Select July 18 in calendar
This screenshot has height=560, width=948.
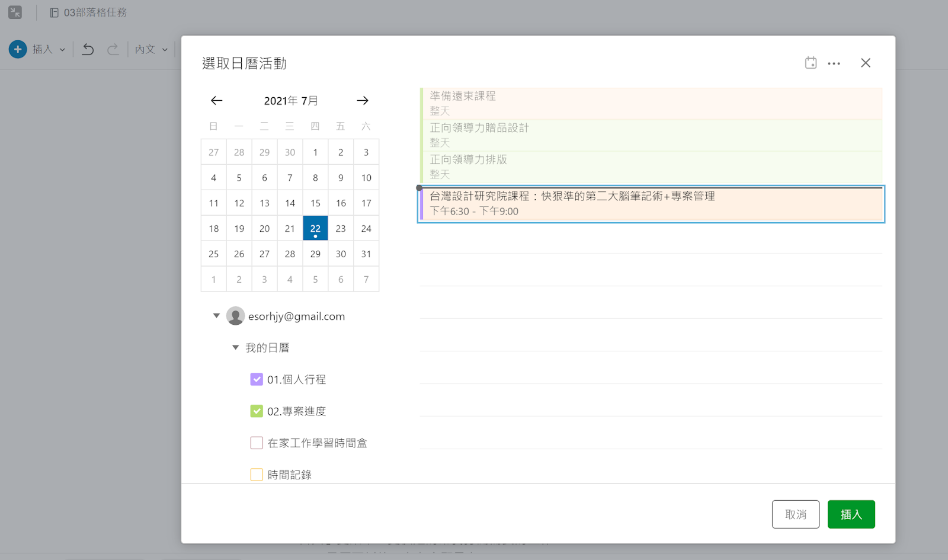[x=214, y=229]
